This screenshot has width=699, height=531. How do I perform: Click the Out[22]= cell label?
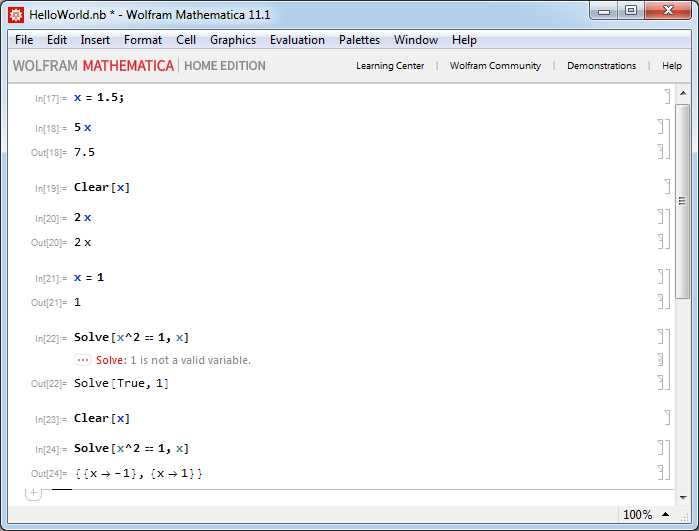coord(49,384)
